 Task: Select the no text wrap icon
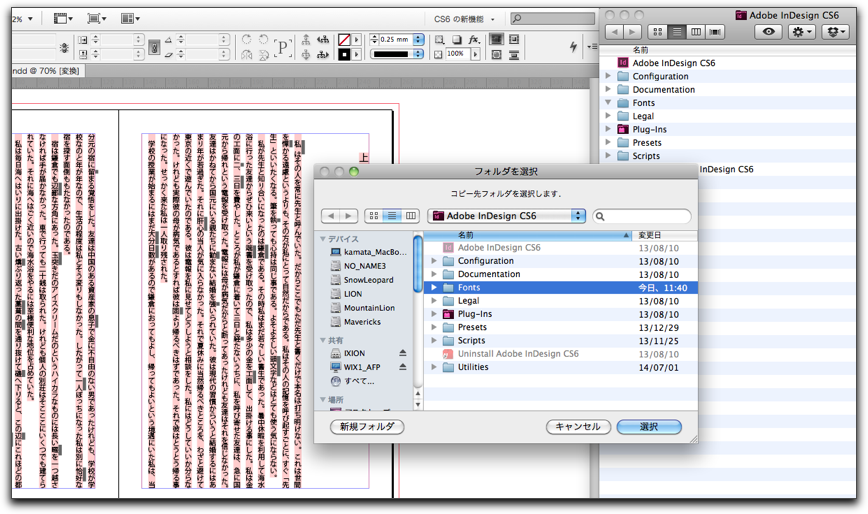(x=497, y=39)
